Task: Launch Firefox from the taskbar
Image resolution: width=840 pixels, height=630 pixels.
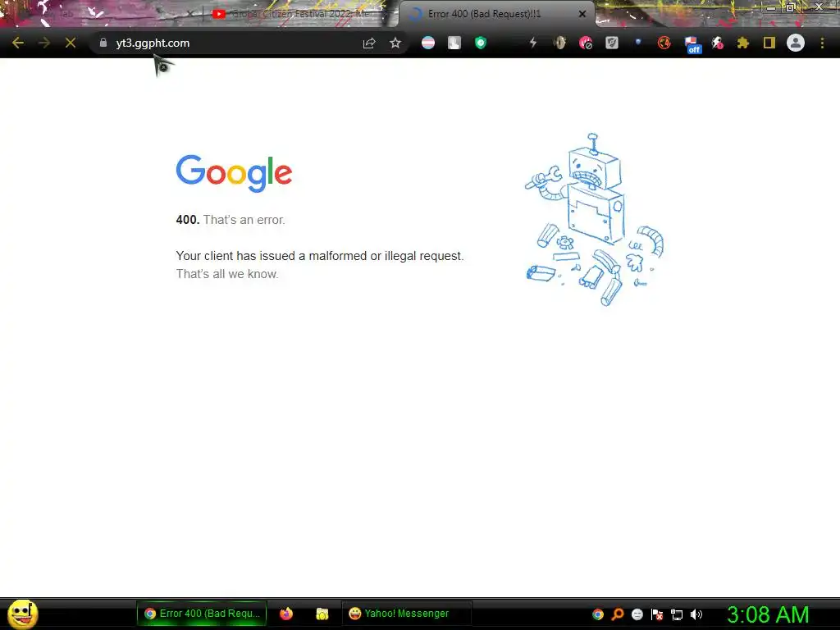Action: click(x=286, y=614)
